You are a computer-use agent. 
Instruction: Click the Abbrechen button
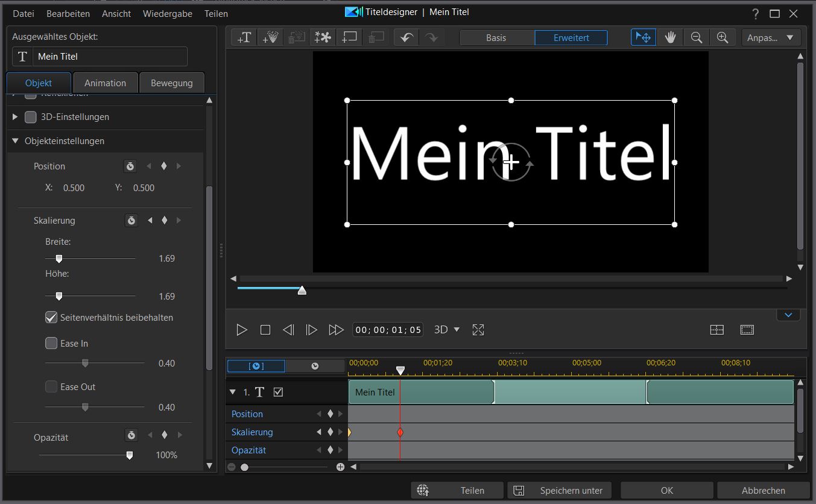pyautogui.click(x=763, y=490)
